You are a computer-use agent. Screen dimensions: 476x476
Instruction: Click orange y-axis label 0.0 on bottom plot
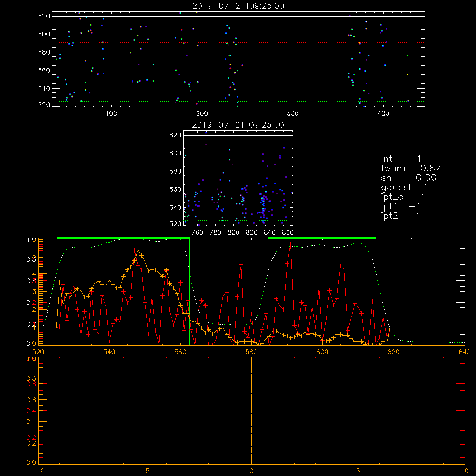pos(31,462)
